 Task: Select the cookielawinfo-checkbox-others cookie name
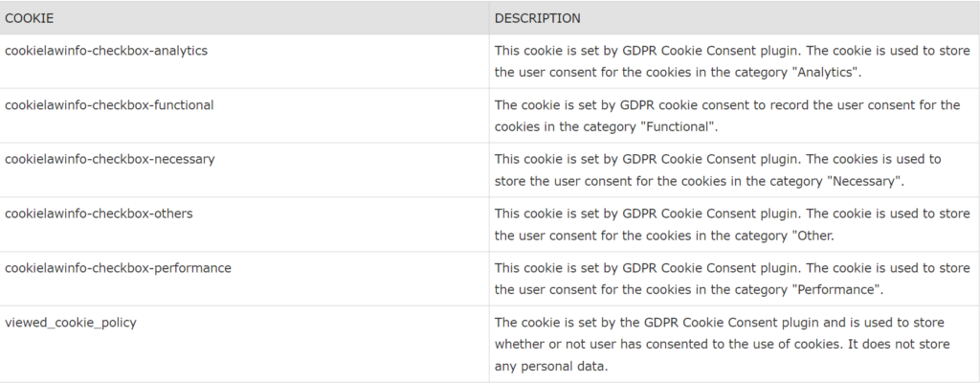tap(99, 214)
